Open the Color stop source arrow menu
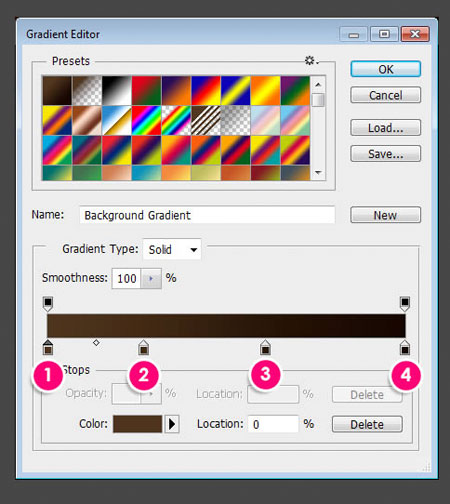 click(x=172, y=424)
